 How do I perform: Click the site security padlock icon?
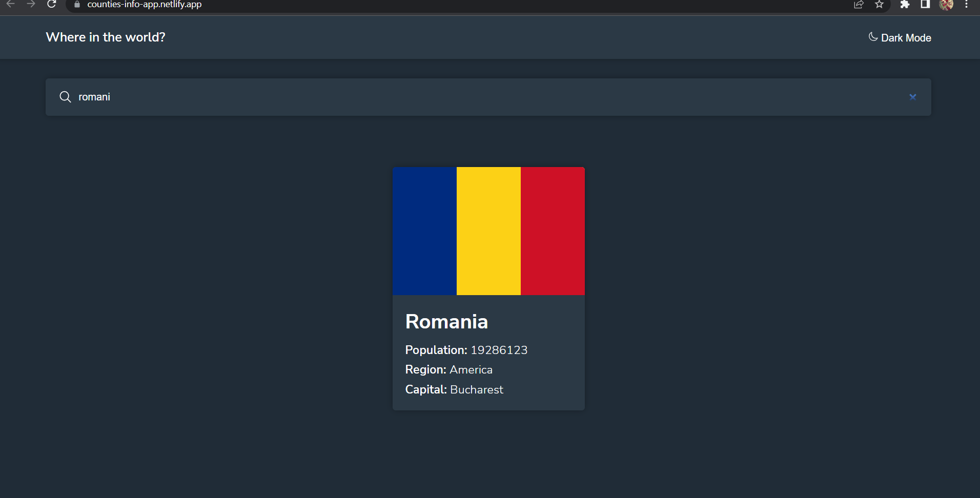pyautogui.click(x=77, y=5)
